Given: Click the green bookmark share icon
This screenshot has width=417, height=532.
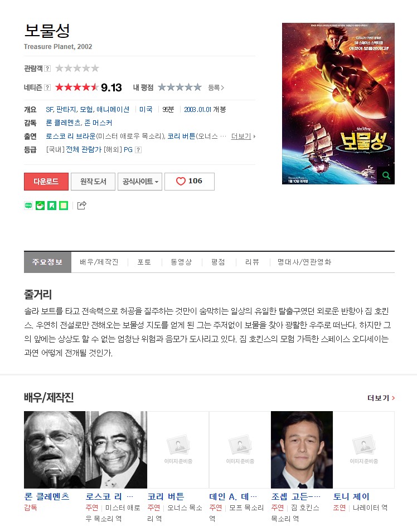Looking at the screenshot, I should click(x=52, y=205).
